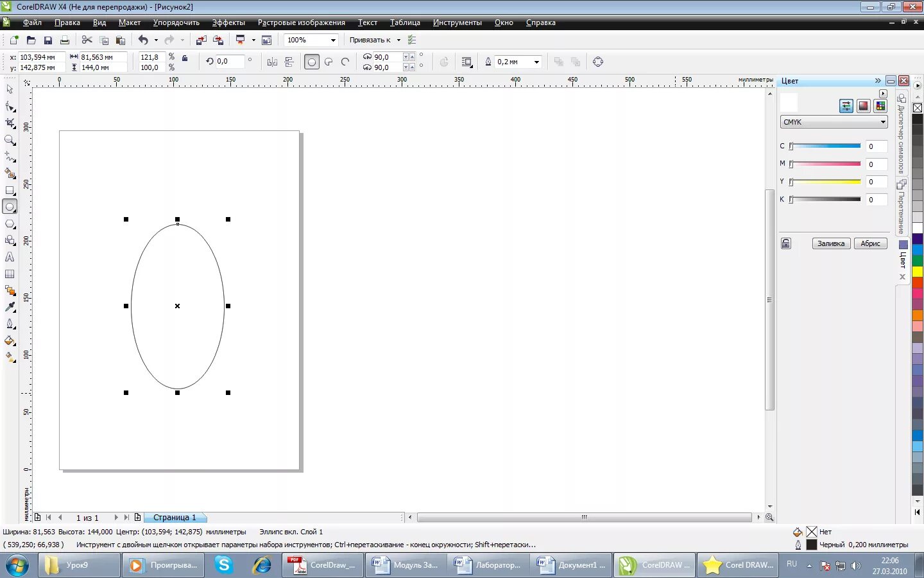The height and width of the screenshot is (578, 924).
Task: Show the color viewer in the Color docker
Action: point(864,106)
